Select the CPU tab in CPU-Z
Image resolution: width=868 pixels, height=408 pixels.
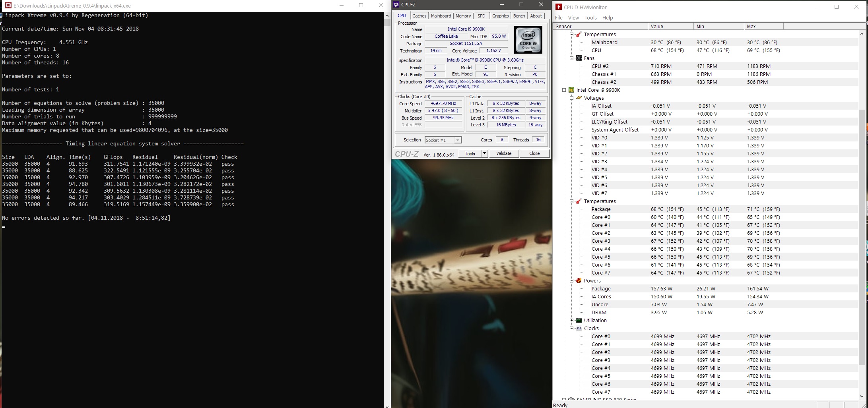coord(402,15)
